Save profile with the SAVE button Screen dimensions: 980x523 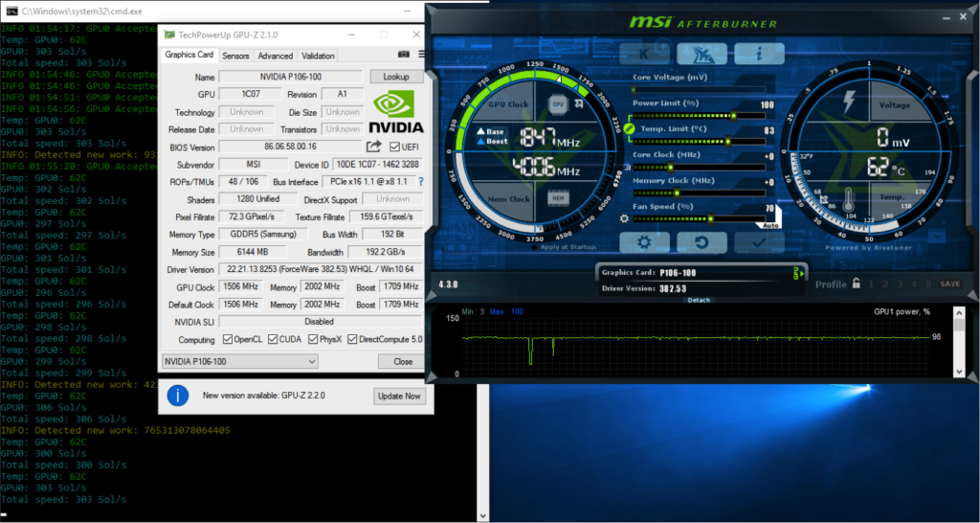pos(950,284)
